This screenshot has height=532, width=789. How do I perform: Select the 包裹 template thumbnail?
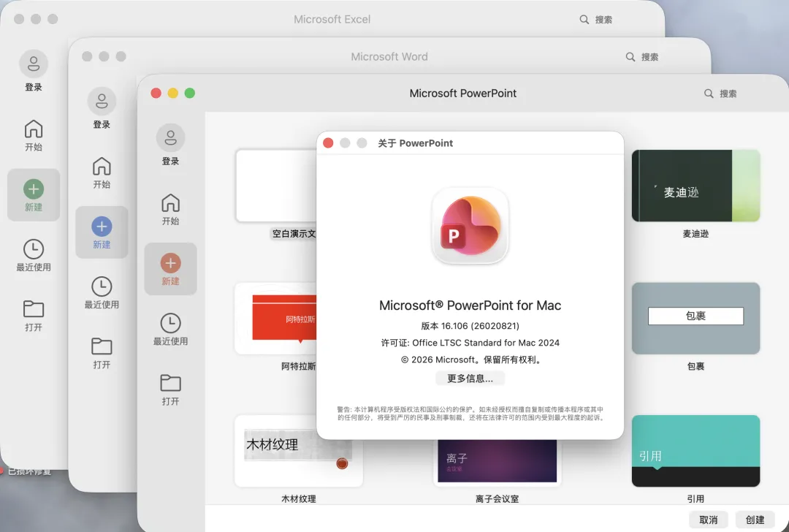click(695, 318)
